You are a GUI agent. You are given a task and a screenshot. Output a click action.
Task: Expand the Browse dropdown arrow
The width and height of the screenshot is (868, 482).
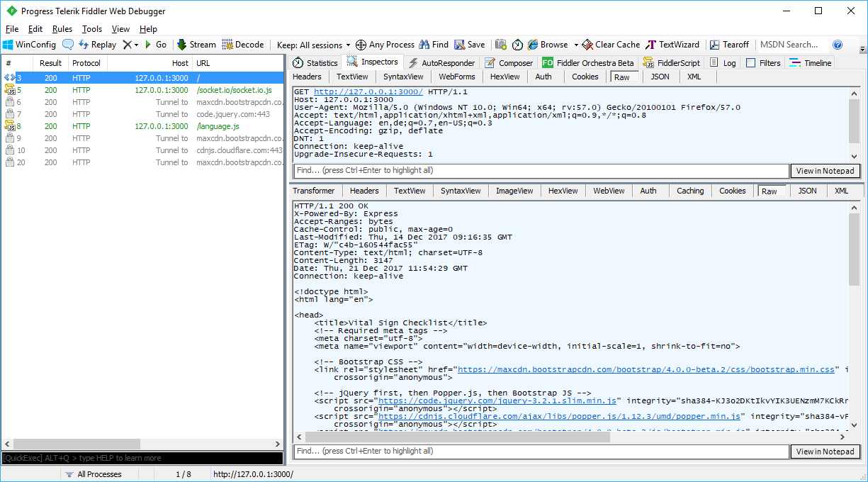tap(576, 45)
